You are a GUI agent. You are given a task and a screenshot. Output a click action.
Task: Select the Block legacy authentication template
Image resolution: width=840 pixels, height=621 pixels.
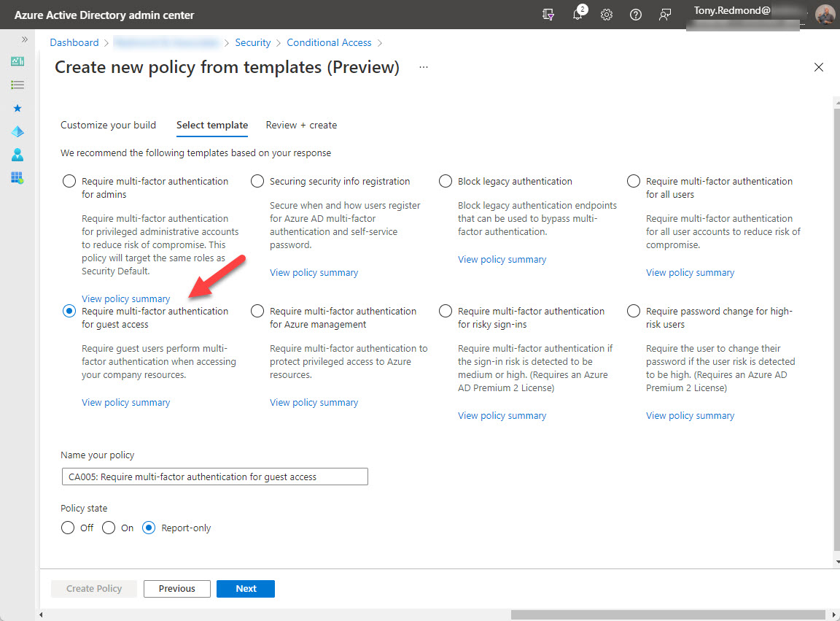pyautogui.click(x=446, y=181)
